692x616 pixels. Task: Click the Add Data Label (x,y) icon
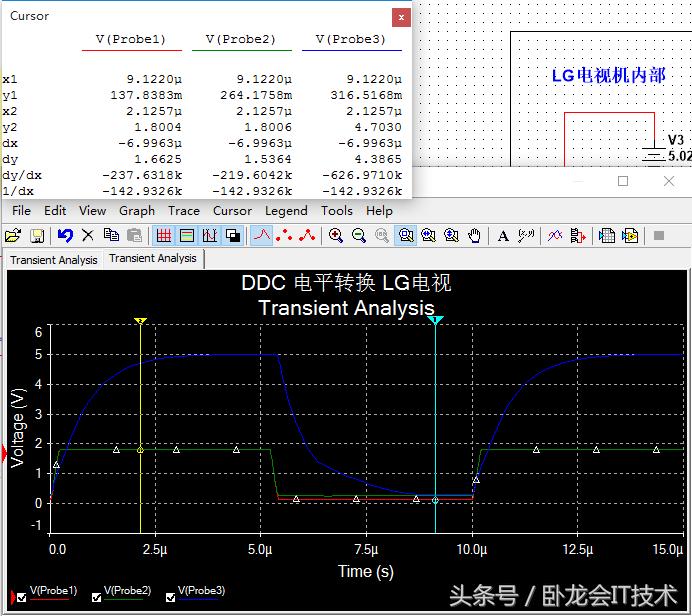(526, 236)
